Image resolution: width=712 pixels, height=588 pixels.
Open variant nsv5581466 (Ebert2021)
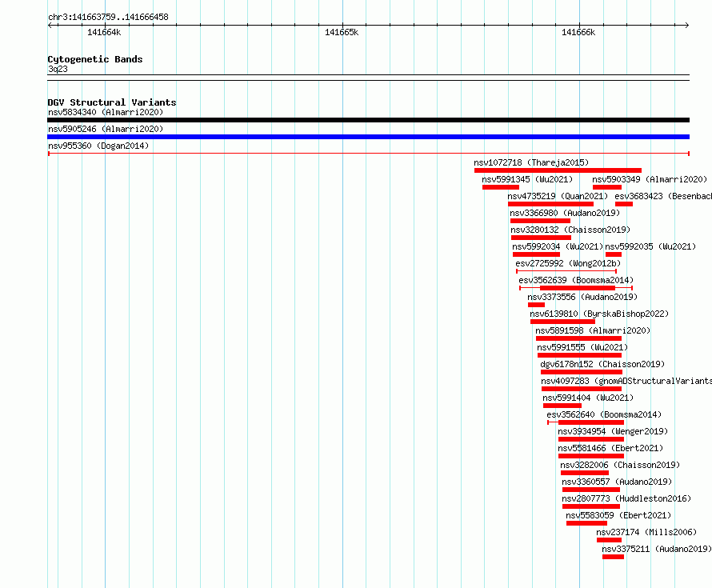(610, 448)
